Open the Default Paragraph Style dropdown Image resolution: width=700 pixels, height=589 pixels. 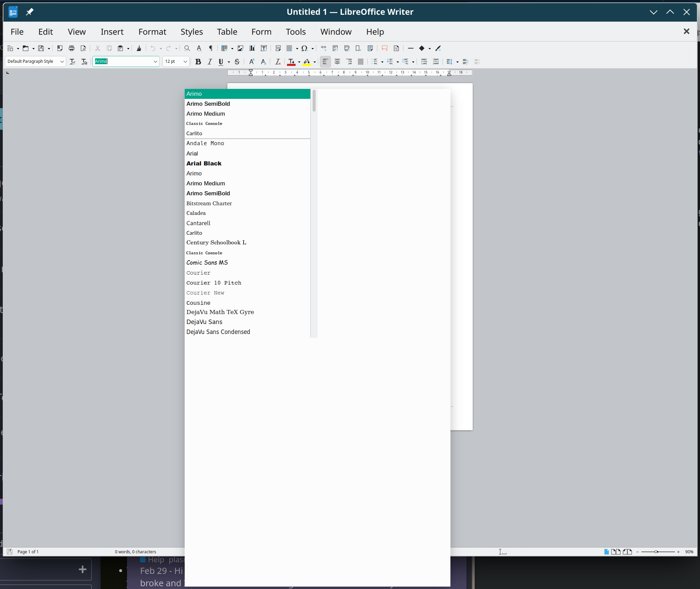62,62
